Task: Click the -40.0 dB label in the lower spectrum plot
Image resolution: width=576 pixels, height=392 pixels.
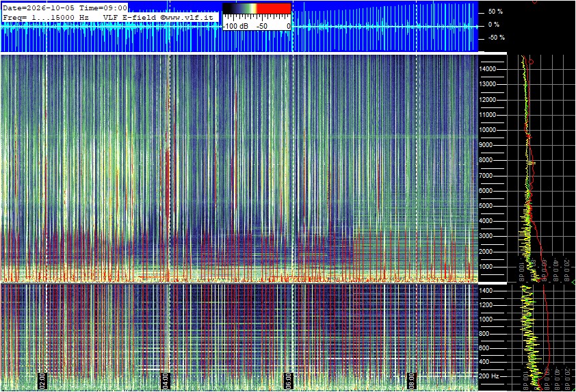Action: click(558, 378)
